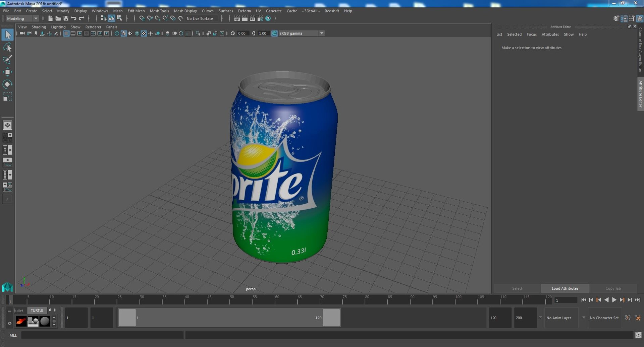Viewport: 644px width, 347px height.
Task: Open the Modeling Toolkit cube icon
Action: coord(616,18)
